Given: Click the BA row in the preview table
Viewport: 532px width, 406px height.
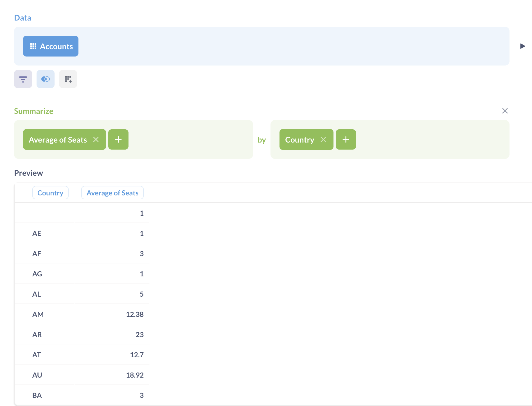Looking at the screenshot, I should pyautogui.click(x=37, y=395).
